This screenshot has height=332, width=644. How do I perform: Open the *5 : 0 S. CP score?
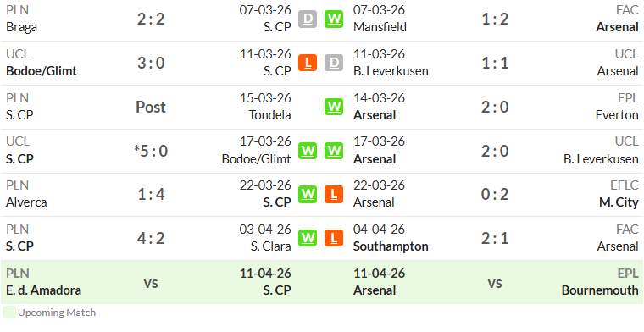(151, 151)
